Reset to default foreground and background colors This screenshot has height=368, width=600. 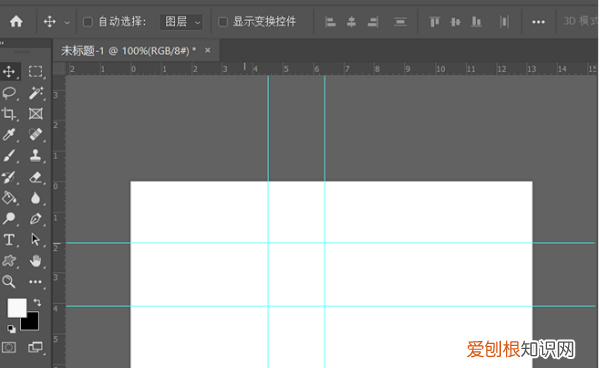tap(11, 328)
